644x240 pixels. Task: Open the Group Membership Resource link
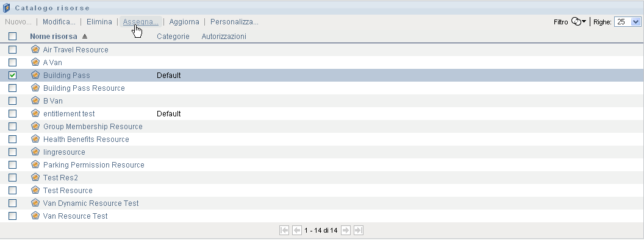click(93, 126)
